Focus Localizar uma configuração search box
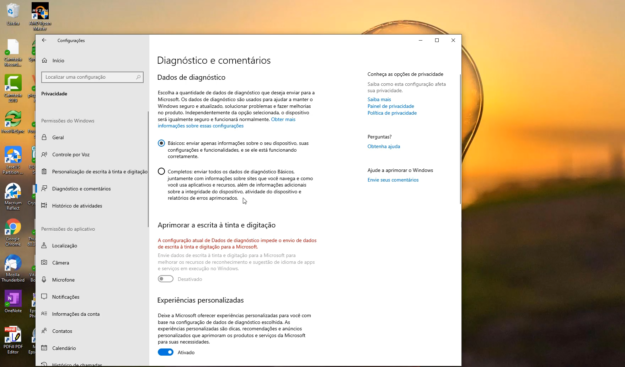The height and width of the screenshot is (367, 625). click(92, 77)
